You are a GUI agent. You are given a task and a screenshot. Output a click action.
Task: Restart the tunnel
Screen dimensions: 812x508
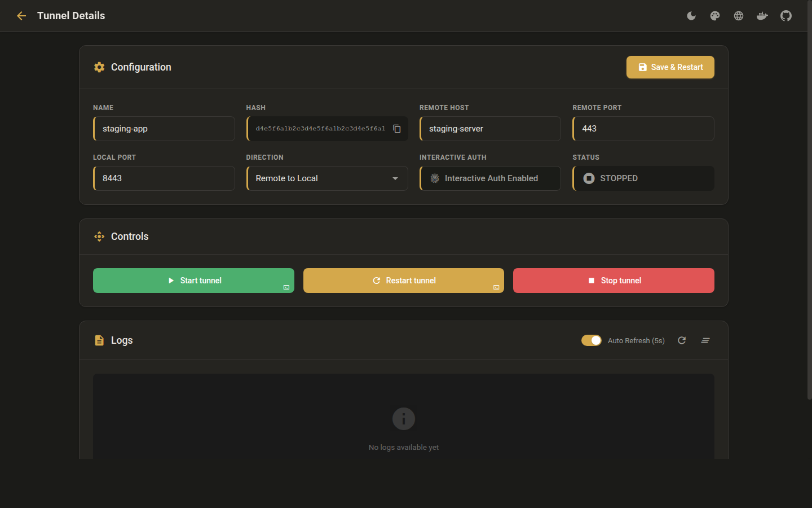click(404, 281)
